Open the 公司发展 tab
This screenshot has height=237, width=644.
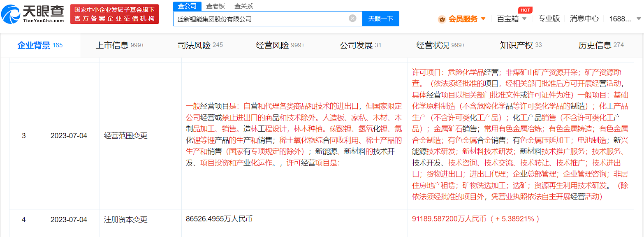click(361, 45)
